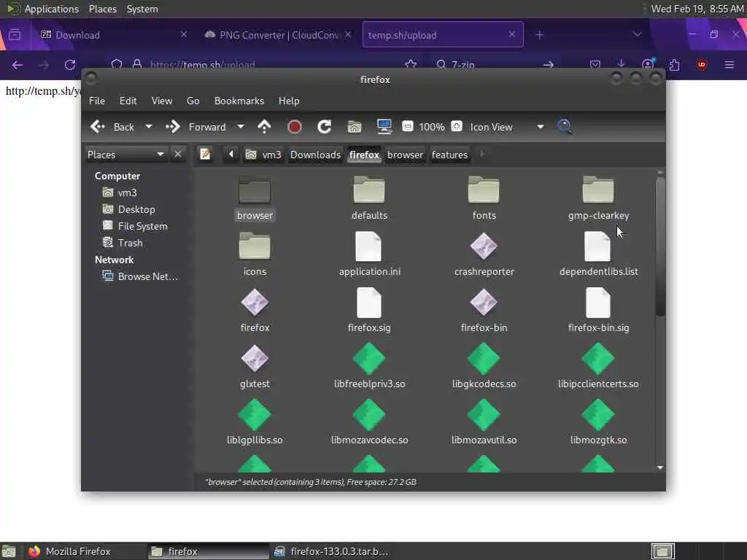Go up to the parent folder
Screen dimensions: 747x560
[x=264, y=127]
